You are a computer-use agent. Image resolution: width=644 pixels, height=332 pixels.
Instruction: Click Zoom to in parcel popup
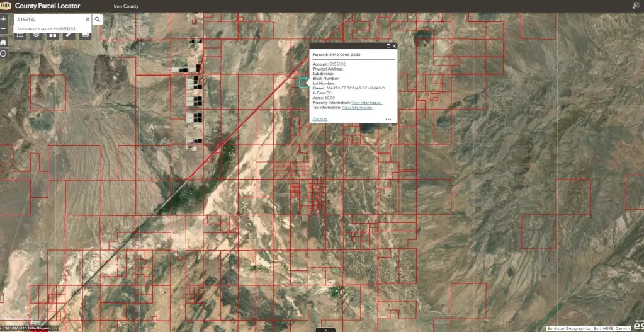pyautogui.click(x=320, y=118)
